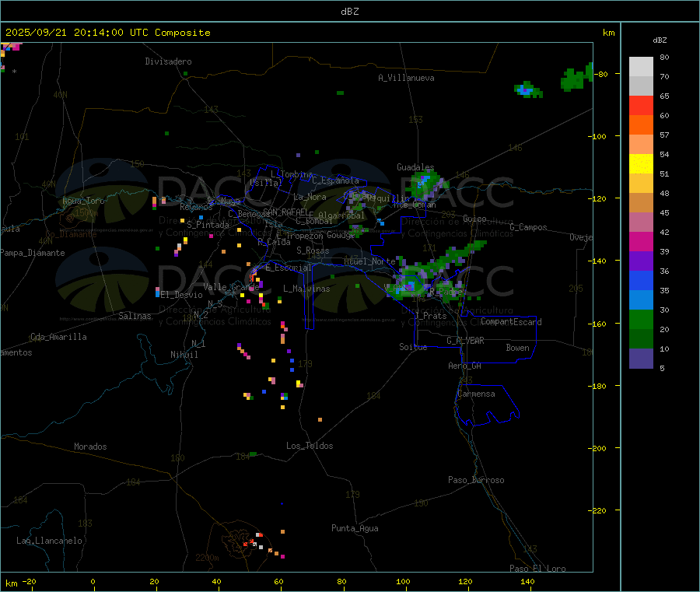Image resolution: width=700 pixels, height=592 pixels.
Task: Click the 2025/09/21 20:14:00 UTC Composite timestamp
Action: pyautogui.click(x=107, y=33)
